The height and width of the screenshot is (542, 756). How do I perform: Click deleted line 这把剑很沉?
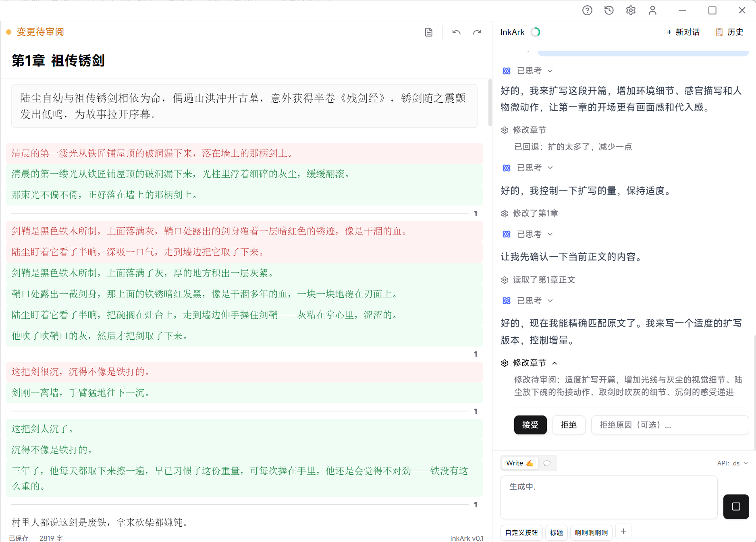coord(244,372)
